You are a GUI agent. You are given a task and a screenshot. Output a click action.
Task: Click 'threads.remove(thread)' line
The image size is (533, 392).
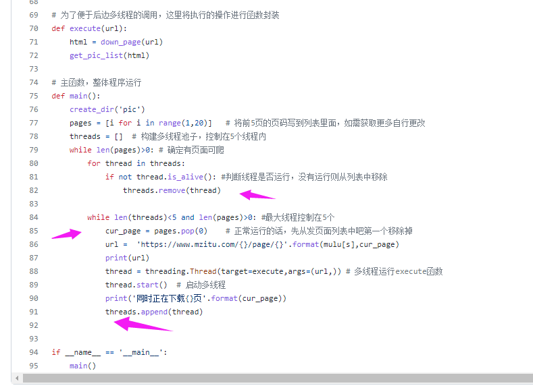coord(172,190)
